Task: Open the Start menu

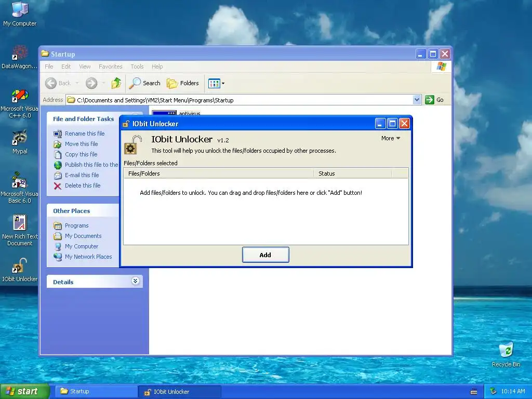Action: [x=24, y=391]
